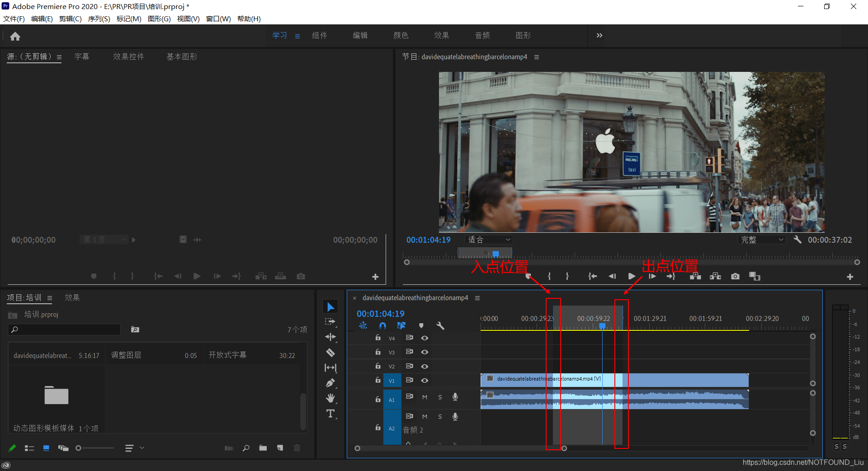Click Program monitor timecode 00:01:04:19
The height and width of the screenshot is (471, 868).
[x=429, y=240]
